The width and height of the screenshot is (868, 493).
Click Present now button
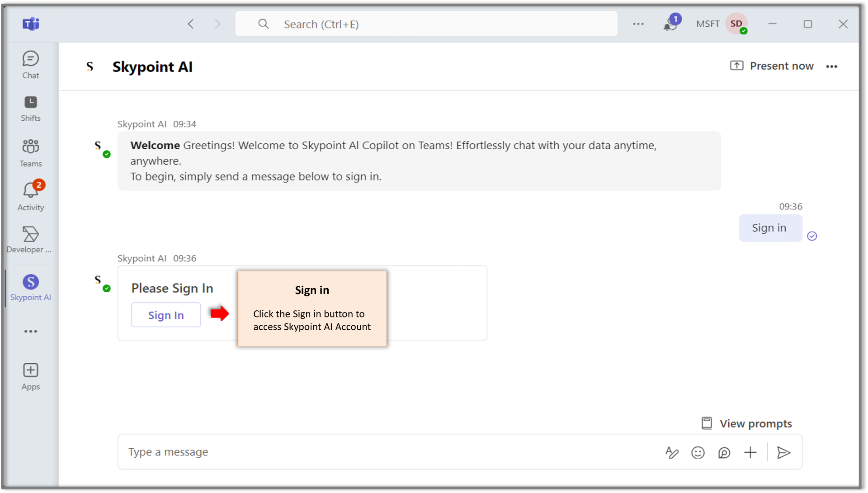tap(772, 66)
